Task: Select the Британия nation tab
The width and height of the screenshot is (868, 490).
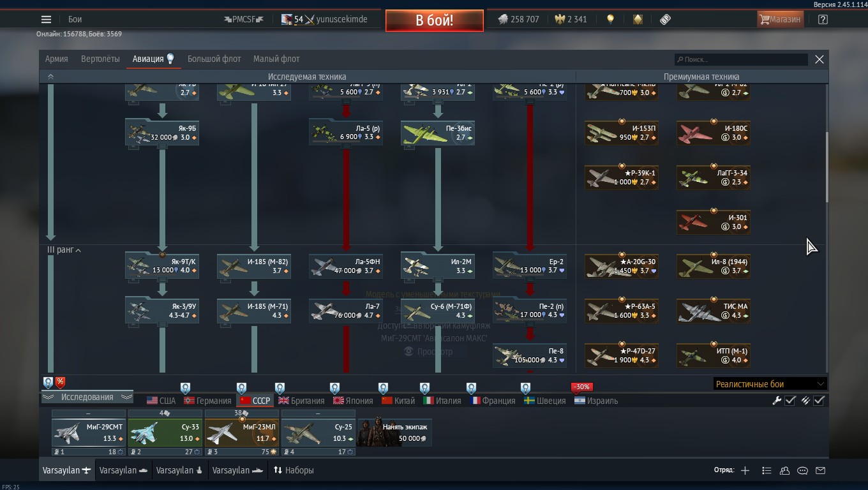Action: [x=301, y=401]
